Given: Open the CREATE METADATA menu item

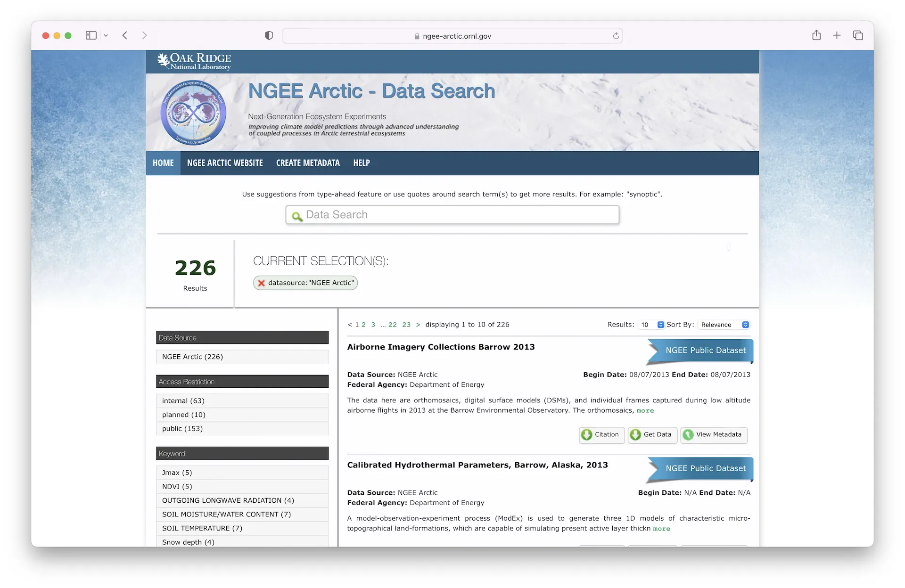Looking at the screenshot, I should pos(308,163).
